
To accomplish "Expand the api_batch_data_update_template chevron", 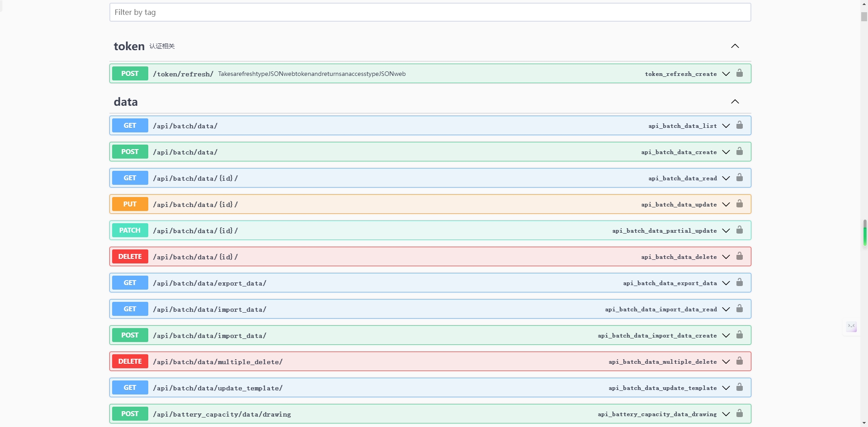I will click(726, 388).
